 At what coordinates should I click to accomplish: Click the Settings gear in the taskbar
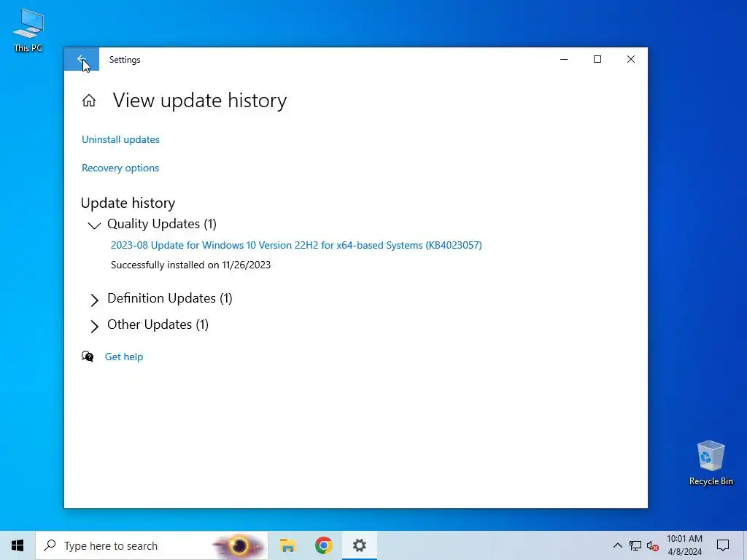(359, 545)
